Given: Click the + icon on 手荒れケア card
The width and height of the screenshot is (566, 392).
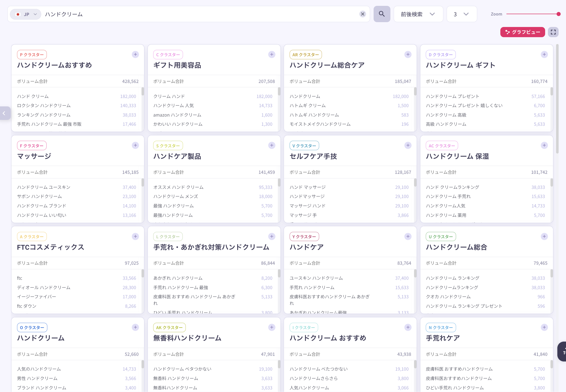Looking at the screenshot, I should point(544,327).
